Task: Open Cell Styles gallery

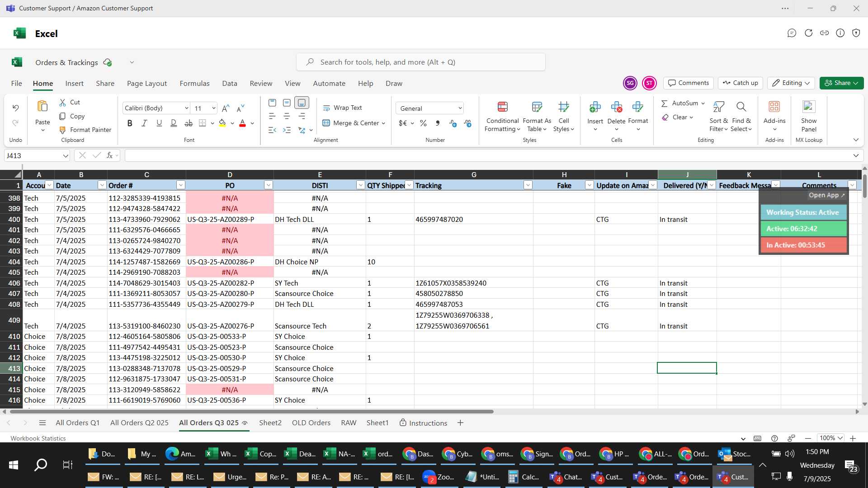Action: 563,117
